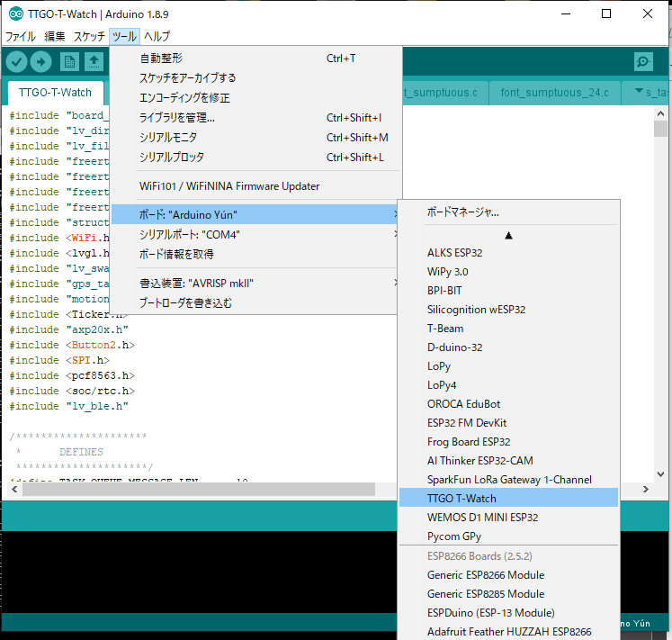This screenshot has width=672, height=640.
Task: Open ライブラリを管理... entry
Action: [255, 118]
